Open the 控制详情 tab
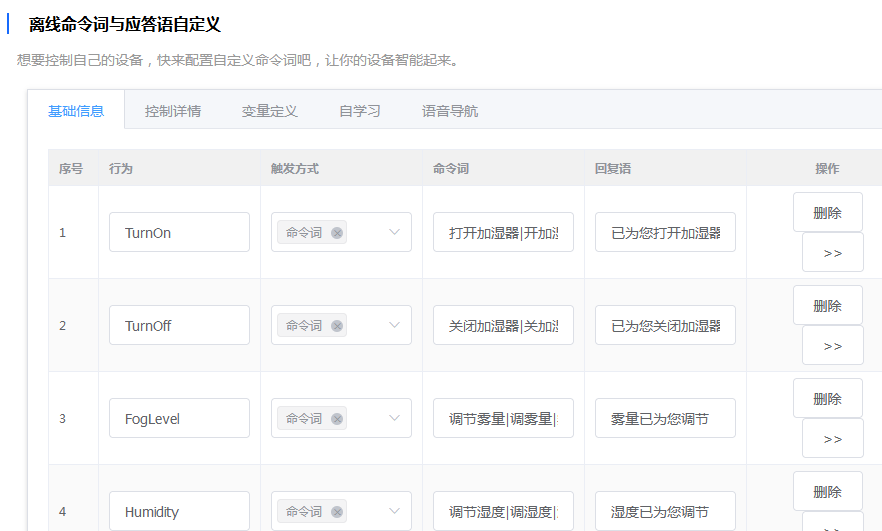This screenshot has height=531, width=882. click(x=173, y=111)
